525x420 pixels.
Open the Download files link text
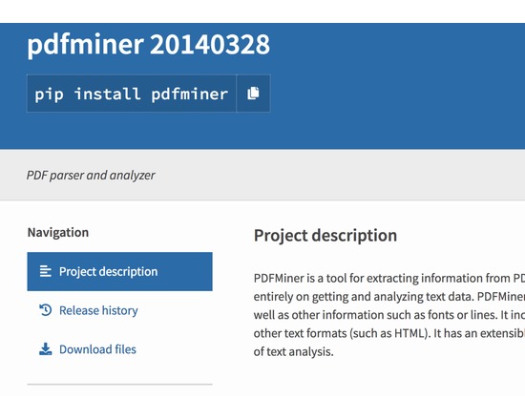[97, 349]
